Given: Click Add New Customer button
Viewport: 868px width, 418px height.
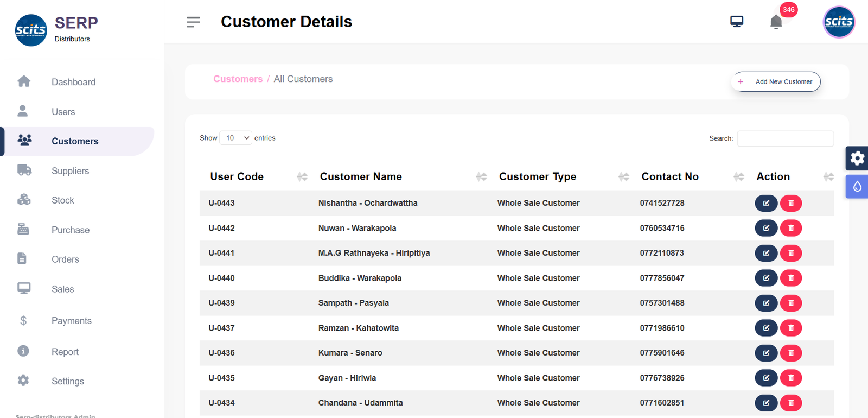Looking at the screenshot, I should (x=776, y=82).
